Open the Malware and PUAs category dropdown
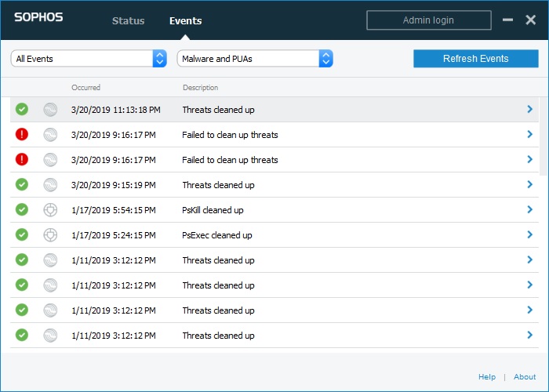Screen dimensions: 549x392 255,59
